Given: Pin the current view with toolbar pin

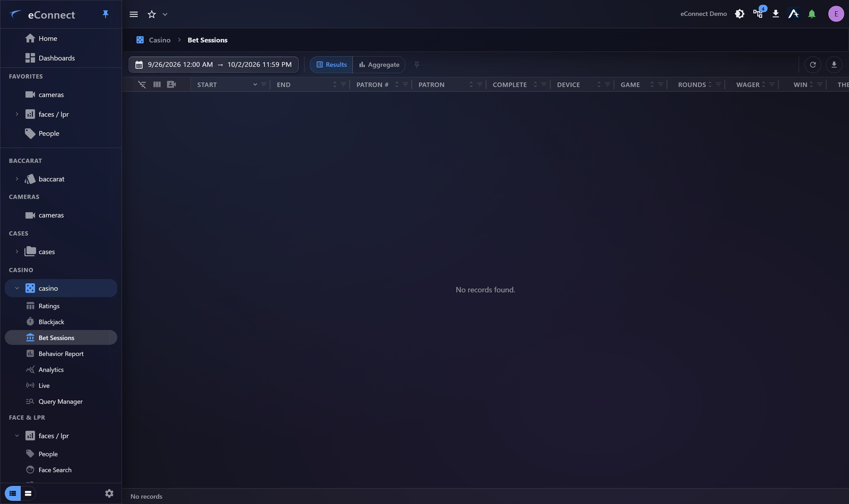Looking at the screenshot, I should coord(417,65).
